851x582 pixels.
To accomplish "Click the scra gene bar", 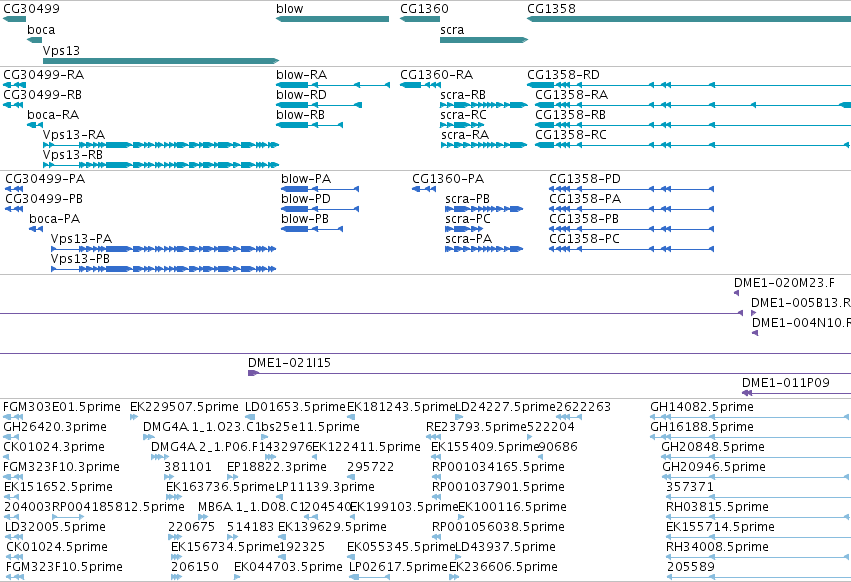I will (x=484, y=40).
